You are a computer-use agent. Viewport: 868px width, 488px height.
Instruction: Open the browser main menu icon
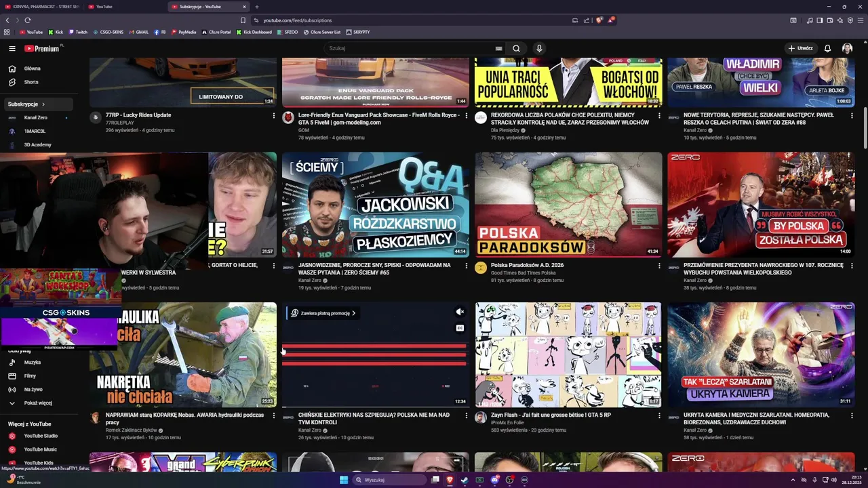(x=861, y=20)
